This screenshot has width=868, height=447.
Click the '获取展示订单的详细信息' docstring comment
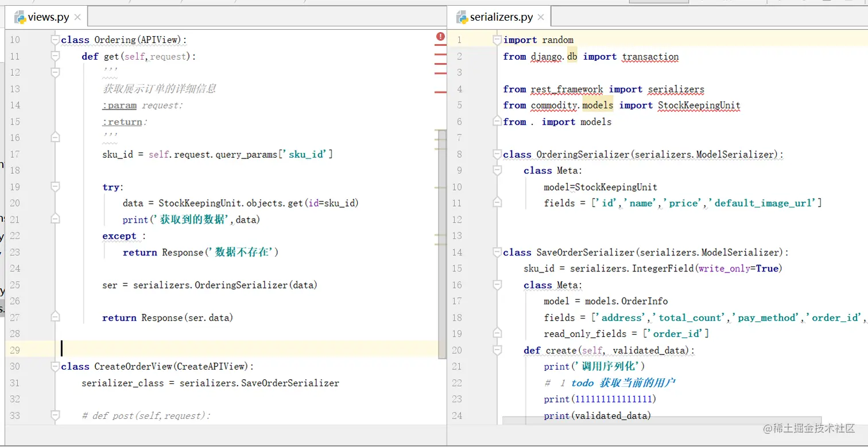click(x=159, y=89)
